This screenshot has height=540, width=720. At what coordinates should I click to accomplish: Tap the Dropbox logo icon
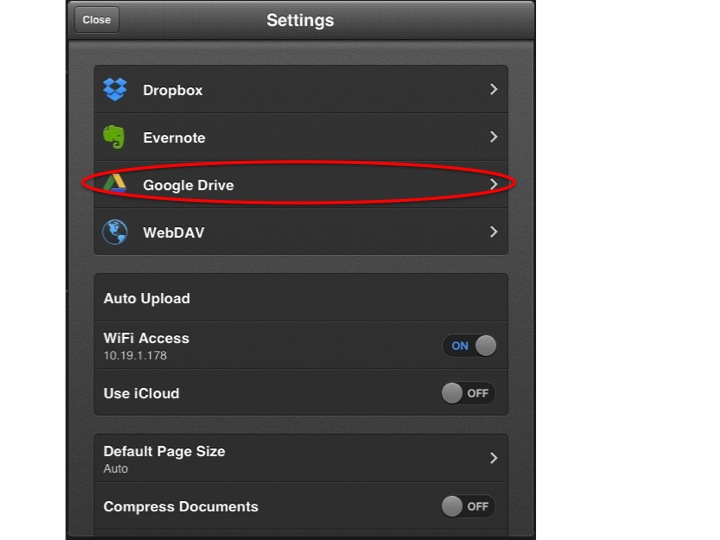115,90
